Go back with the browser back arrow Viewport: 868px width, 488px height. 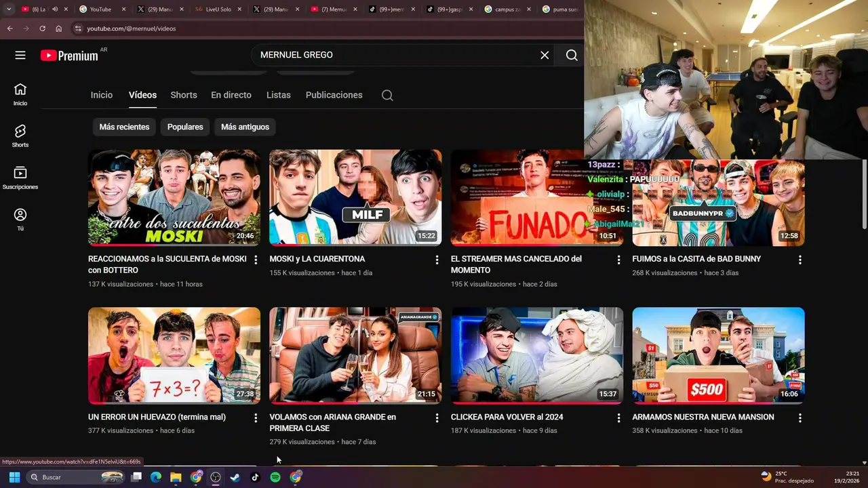[x=10, y=28]
